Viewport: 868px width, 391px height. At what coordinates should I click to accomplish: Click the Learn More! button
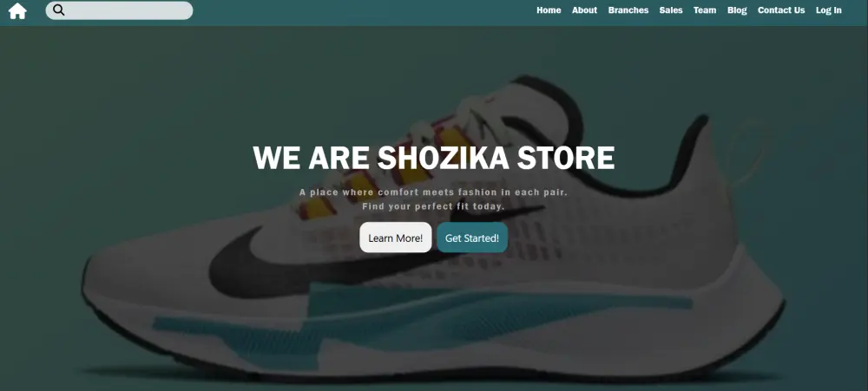(396, 238)
